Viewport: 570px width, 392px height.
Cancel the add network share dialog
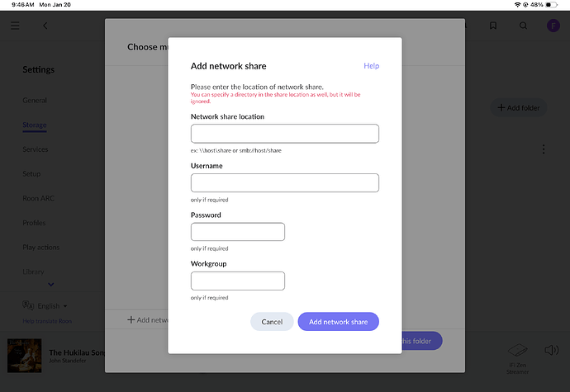[x=272, y=322]
